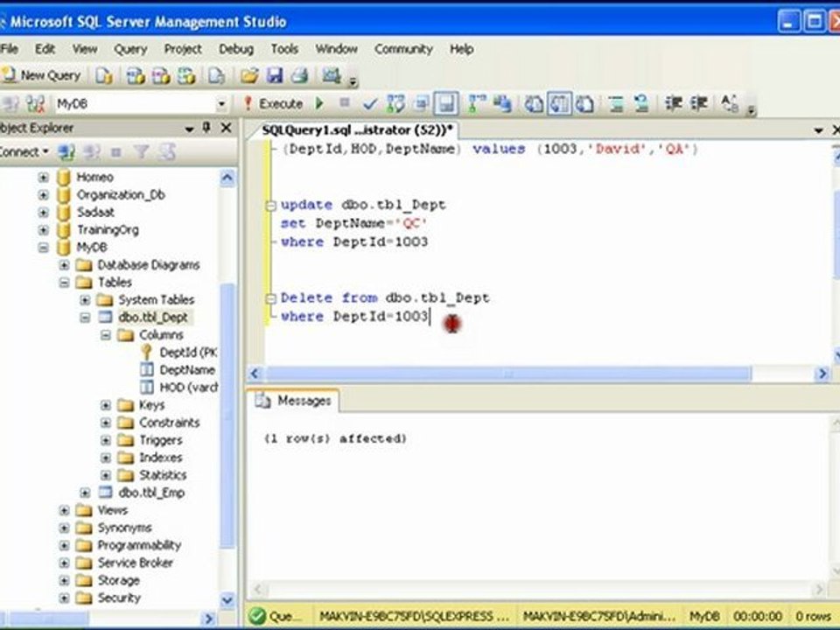840x630 pixels.
Task: Open Object Explorer Connect dropdown
Action: (24, 152)
